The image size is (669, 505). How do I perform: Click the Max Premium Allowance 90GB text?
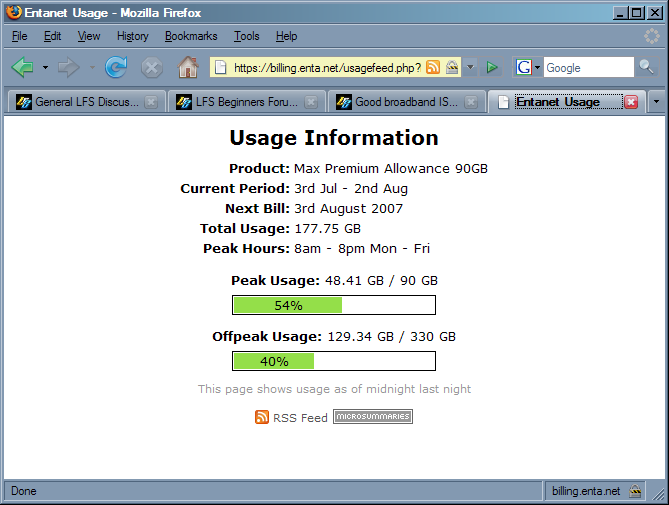(391, 168)
